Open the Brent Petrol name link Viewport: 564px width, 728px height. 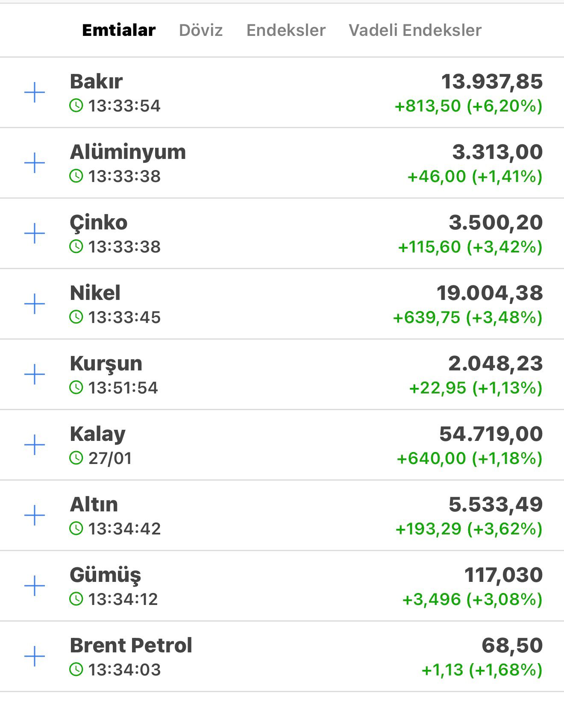coord(131,646)
